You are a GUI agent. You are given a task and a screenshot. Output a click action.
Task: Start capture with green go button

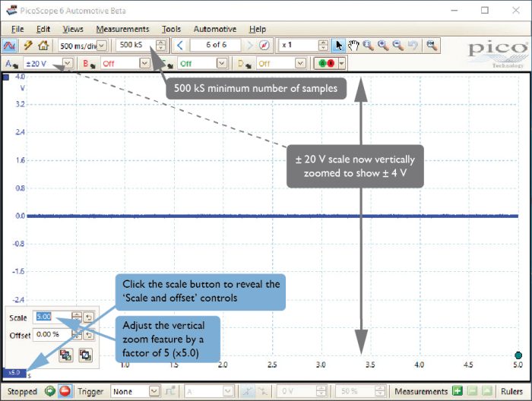coord(50,391)
